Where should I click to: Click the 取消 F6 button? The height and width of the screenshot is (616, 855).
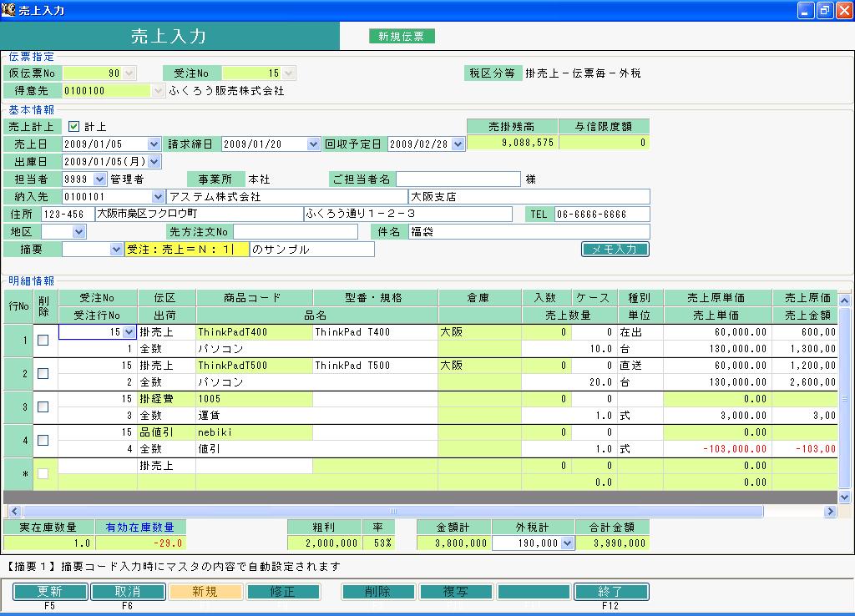click(128, 592)
